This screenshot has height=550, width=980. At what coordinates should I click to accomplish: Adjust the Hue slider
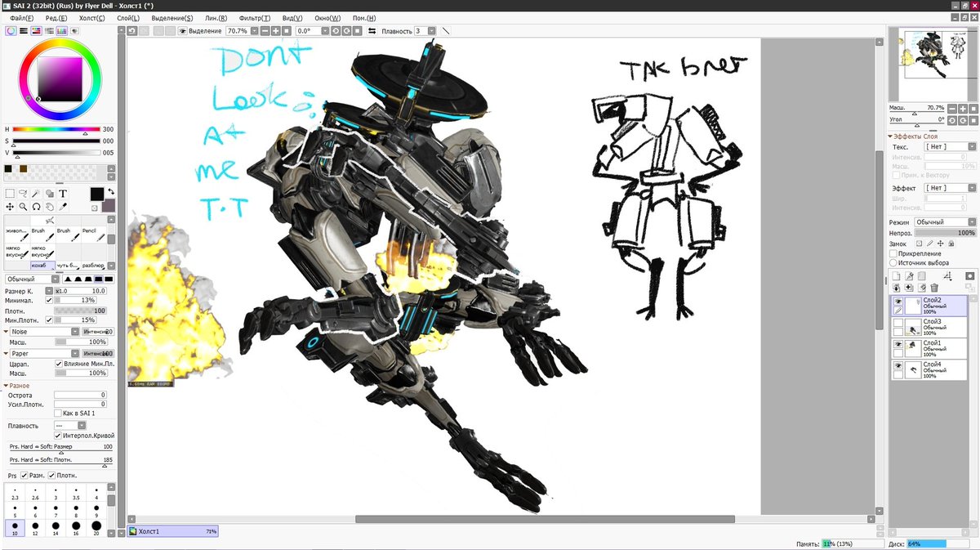point(56,129)
